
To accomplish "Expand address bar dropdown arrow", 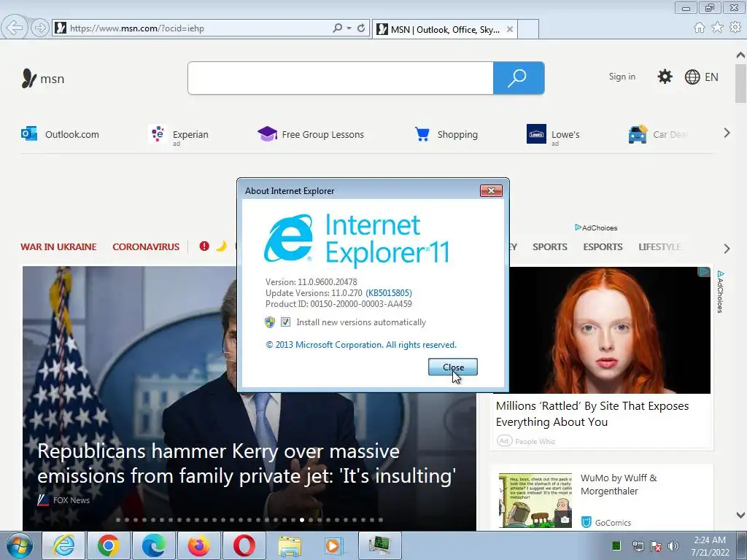I will click(349, 28).
